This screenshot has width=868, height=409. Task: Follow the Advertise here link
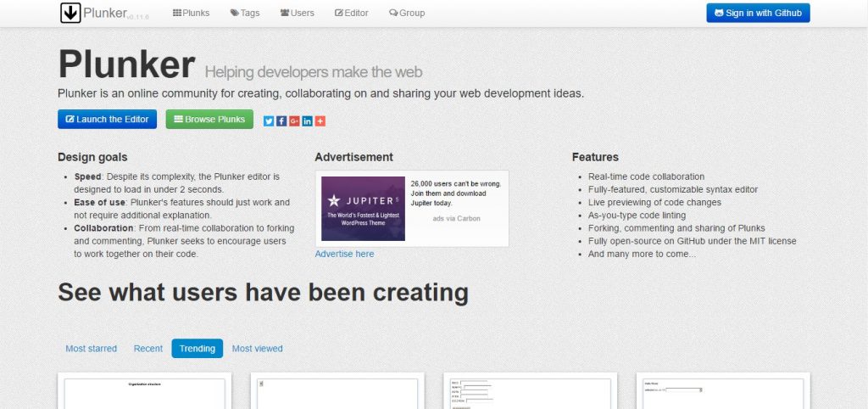coord(344,254)
